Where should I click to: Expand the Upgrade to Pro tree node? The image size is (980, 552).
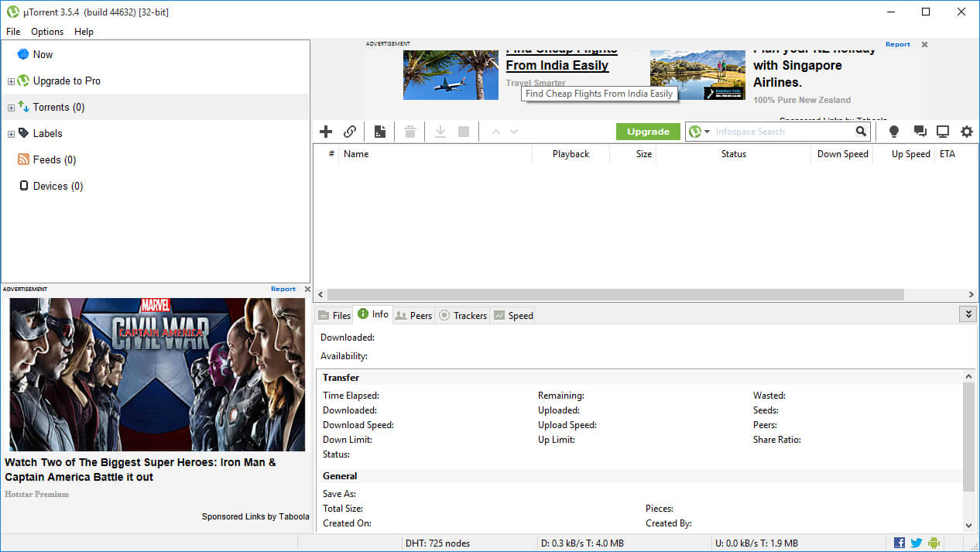pos(11,81)
